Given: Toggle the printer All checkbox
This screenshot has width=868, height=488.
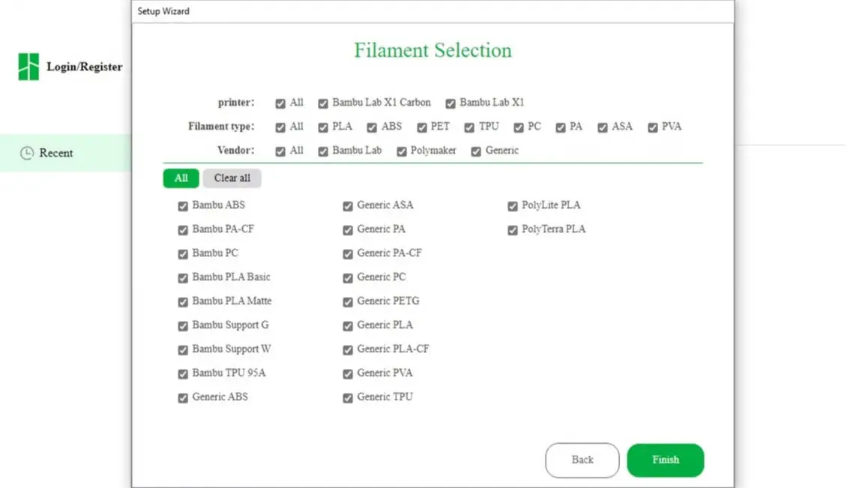Looking at the screenshot, I should point(280,103).
